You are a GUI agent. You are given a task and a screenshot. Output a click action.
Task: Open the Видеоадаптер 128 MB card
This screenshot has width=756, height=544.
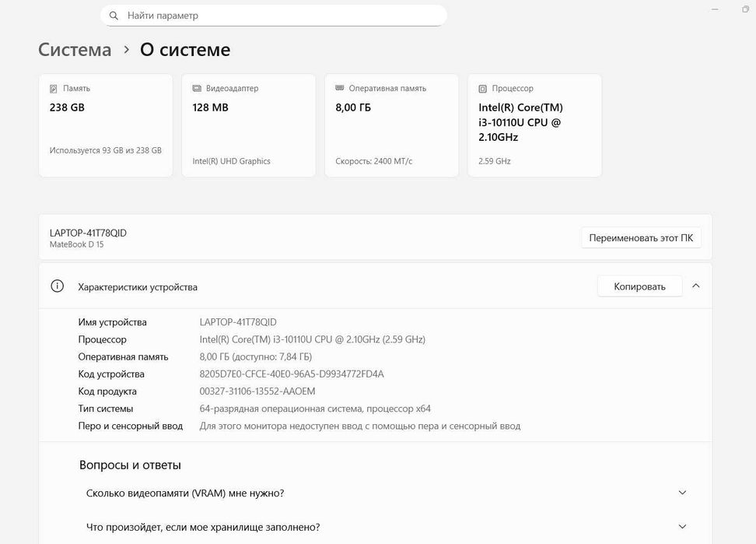click(249, 125)
